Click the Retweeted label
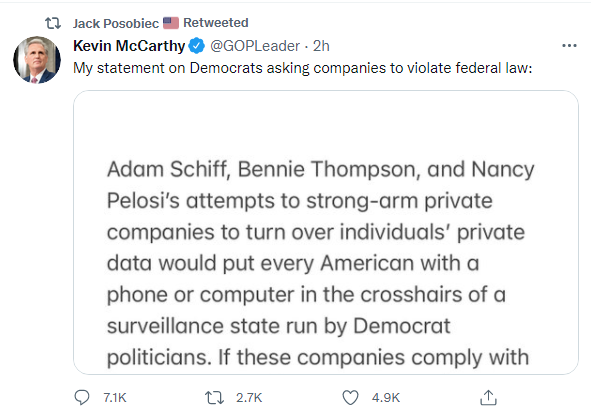 [216, 23]
